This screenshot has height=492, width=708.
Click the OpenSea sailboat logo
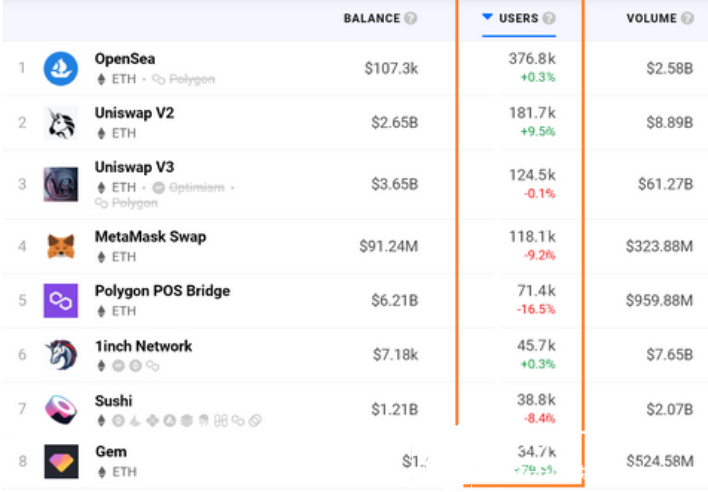tap(61, 69)
